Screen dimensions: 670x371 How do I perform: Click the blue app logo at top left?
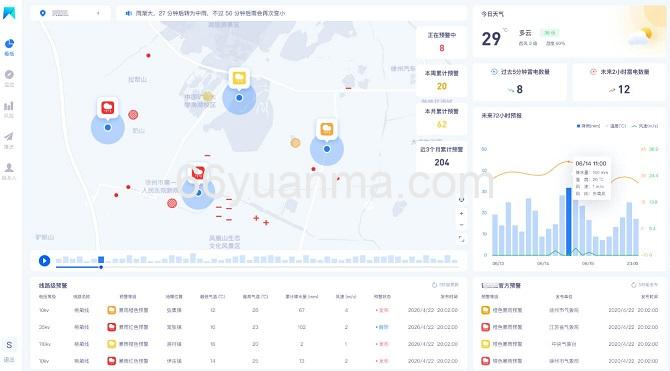point(9,13)
